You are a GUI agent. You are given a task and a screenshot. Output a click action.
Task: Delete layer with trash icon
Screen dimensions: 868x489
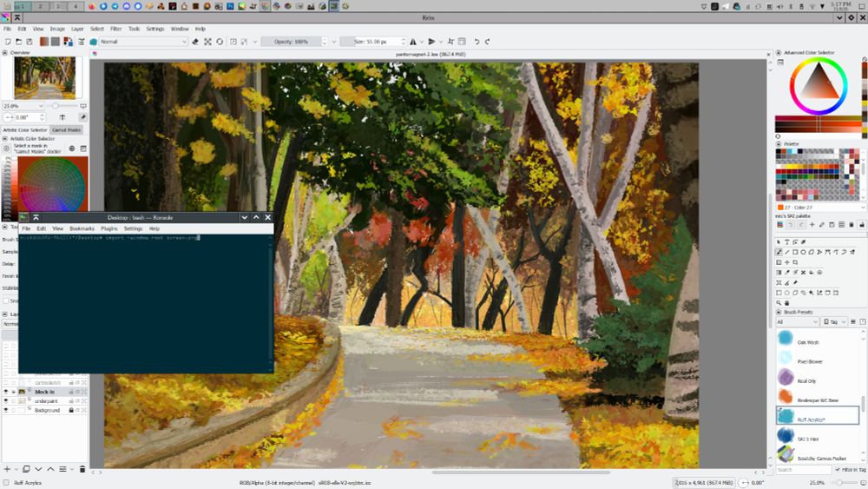(82, 469)
